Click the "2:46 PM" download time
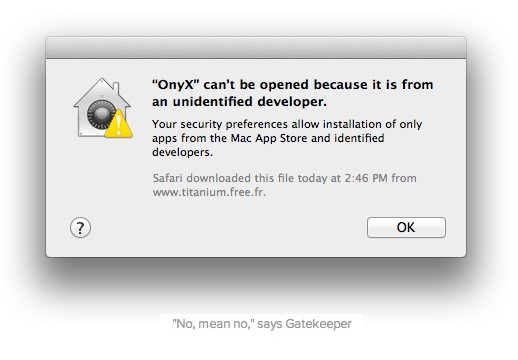The height and width of the screenshot is (360, 518). point(366,178)
